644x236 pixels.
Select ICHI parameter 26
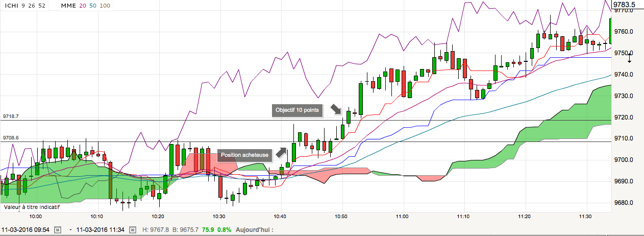coord(32,5)
